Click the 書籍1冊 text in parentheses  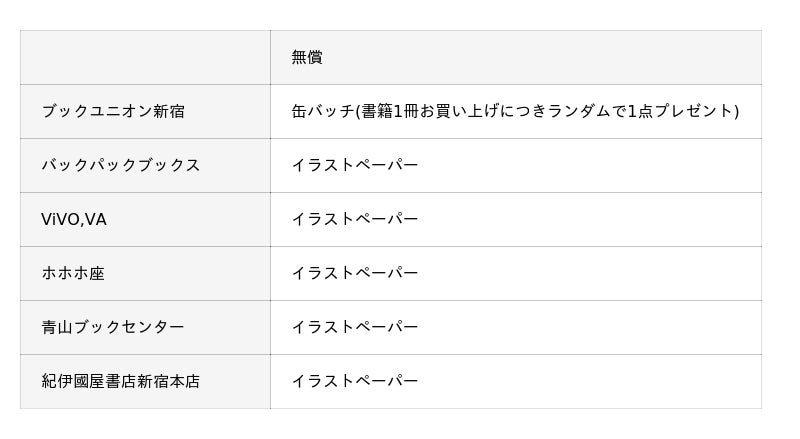point(388,111)
